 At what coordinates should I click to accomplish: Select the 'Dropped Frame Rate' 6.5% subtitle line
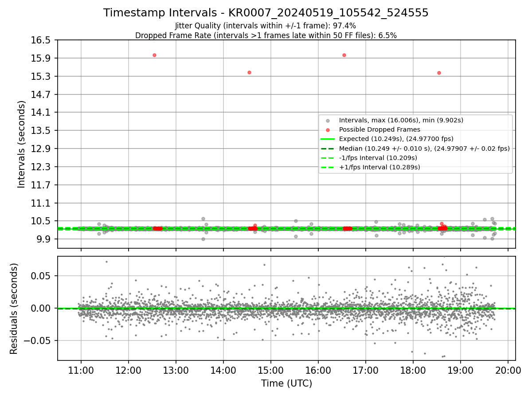pos(266,35)
